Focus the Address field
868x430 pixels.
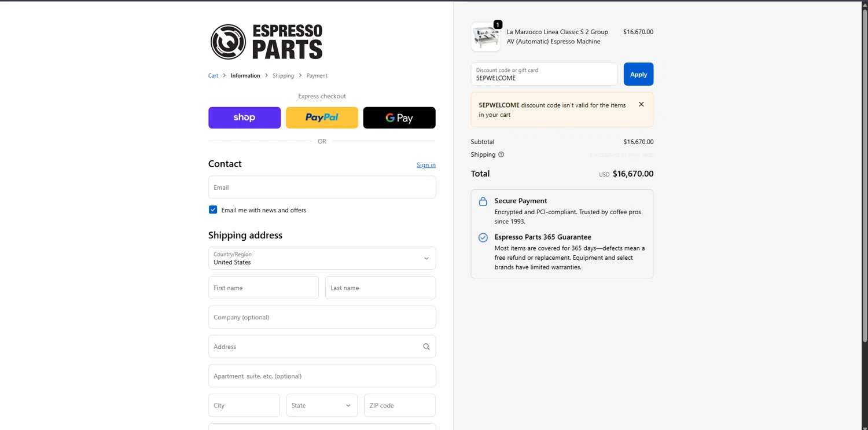coord(322,347)
